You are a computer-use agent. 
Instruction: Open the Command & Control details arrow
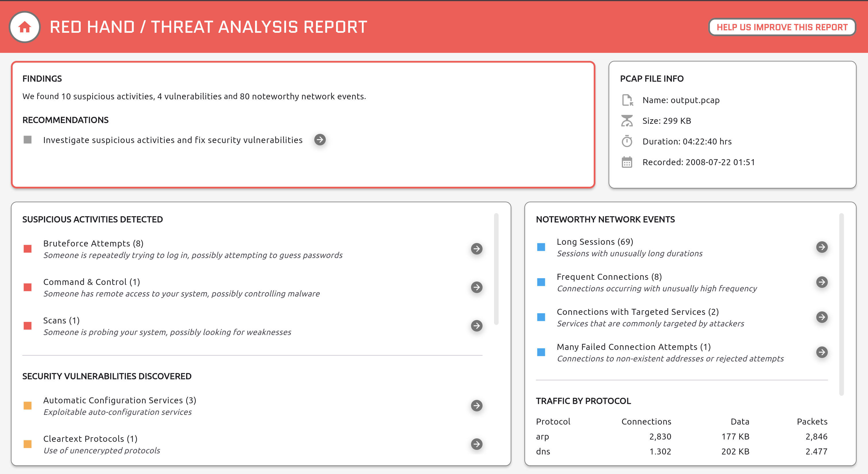(x=477, y=287)
